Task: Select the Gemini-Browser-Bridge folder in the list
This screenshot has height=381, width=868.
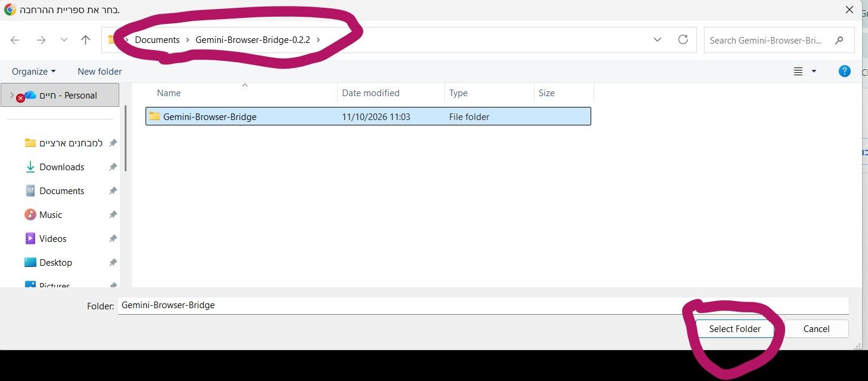Action: click(368, 116)
